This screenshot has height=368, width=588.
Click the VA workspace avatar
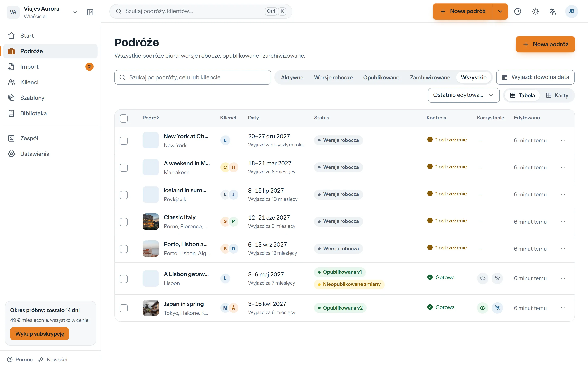pos(13,12)
